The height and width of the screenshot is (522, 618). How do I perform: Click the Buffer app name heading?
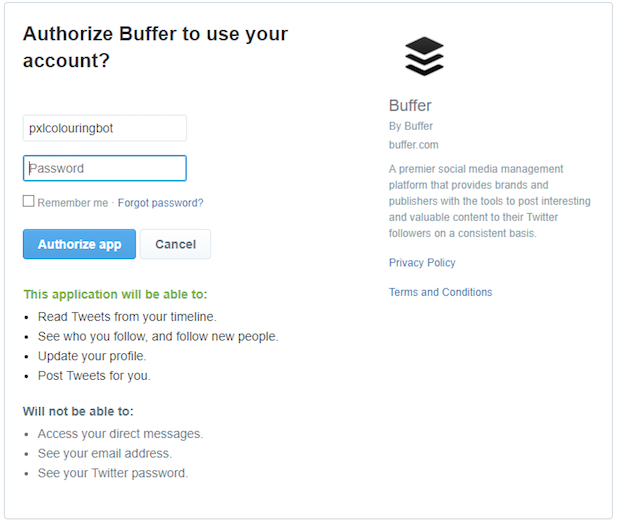tap(410, 106)
